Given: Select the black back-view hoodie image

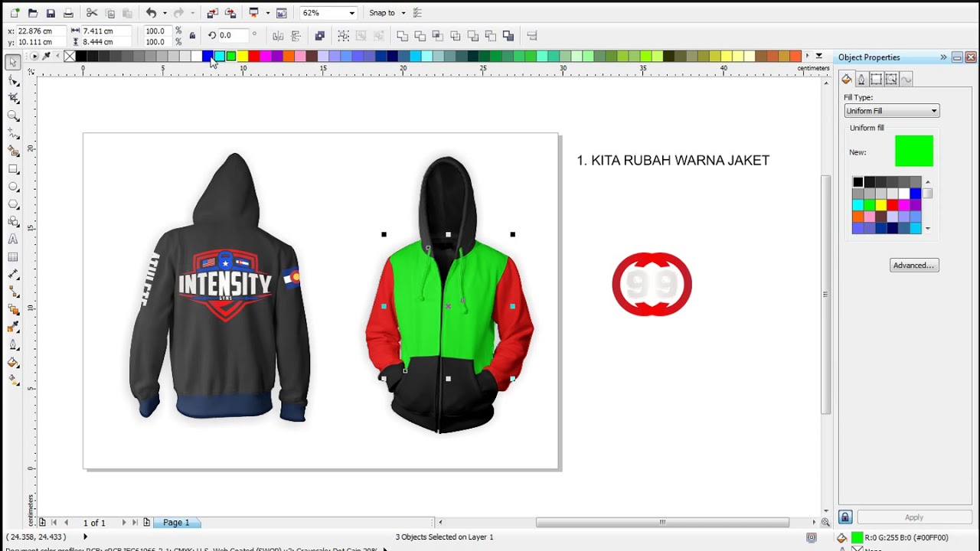Looking at the screenshot, I should [220, 286].
